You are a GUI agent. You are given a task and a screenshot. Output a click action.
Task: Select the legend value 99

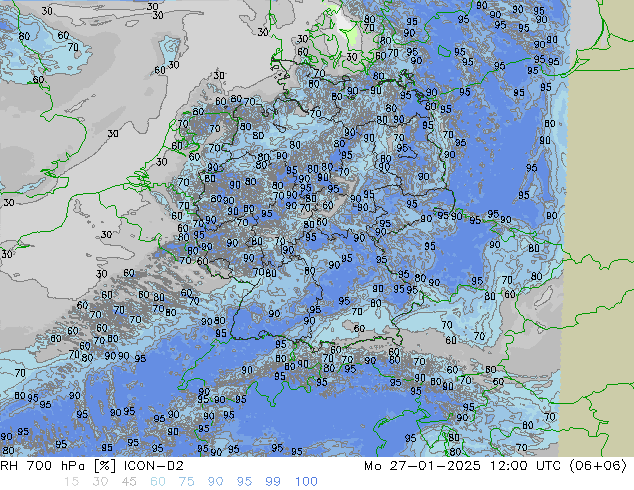coord(273,482)
